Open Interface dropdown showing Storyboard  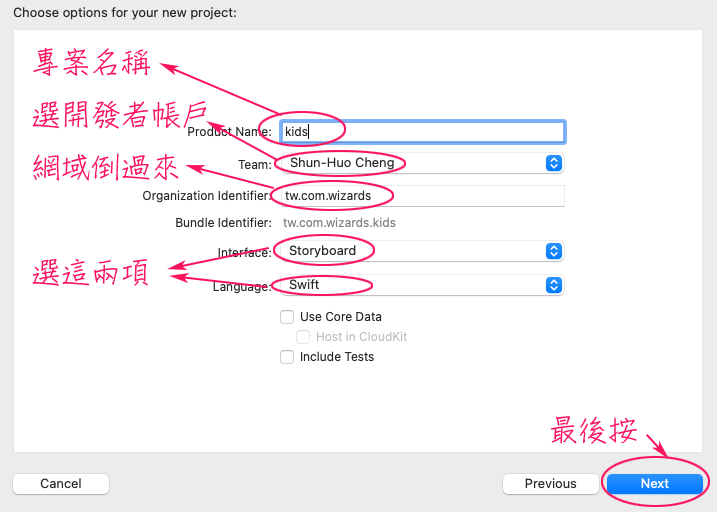click(x=422, y=251)
